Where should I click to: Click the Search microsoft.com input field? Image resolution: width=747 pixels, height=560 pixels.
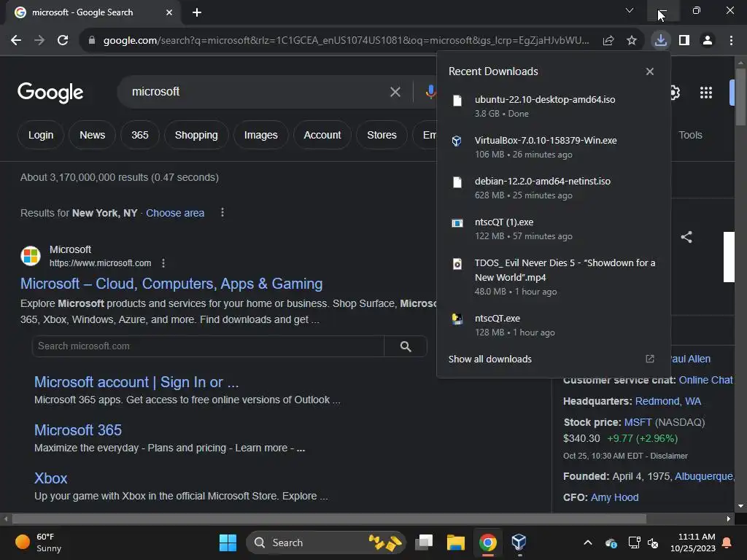[x=208, y=346]
